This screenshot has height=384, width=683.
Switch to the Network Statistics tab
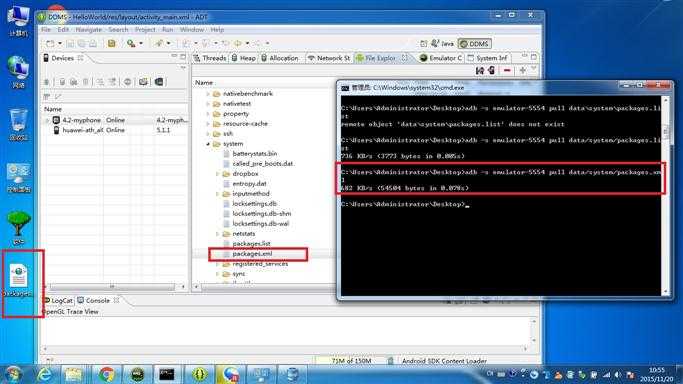point(328,58)
